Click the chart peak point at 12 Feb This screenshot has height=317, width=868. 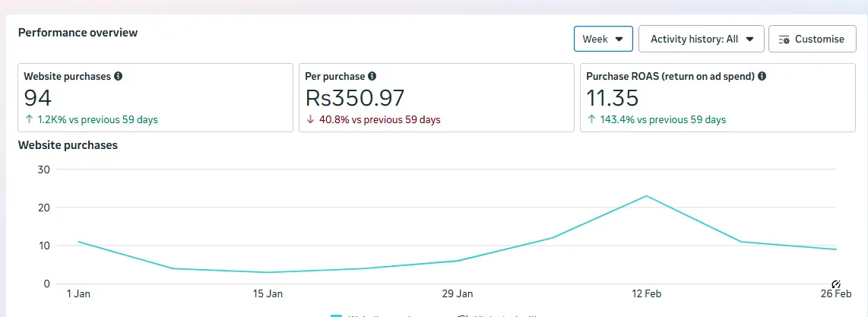(646, 196)
